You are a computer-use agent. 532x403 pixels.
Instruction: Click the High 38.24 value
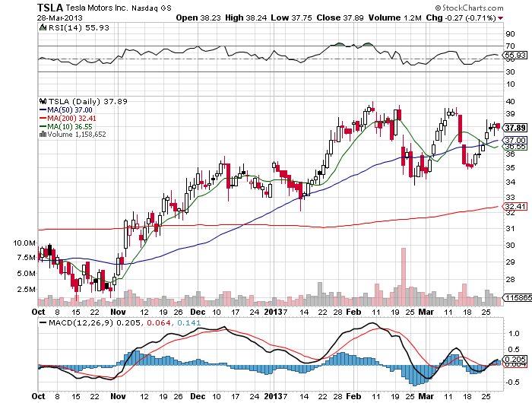click(x=246, y=17)
